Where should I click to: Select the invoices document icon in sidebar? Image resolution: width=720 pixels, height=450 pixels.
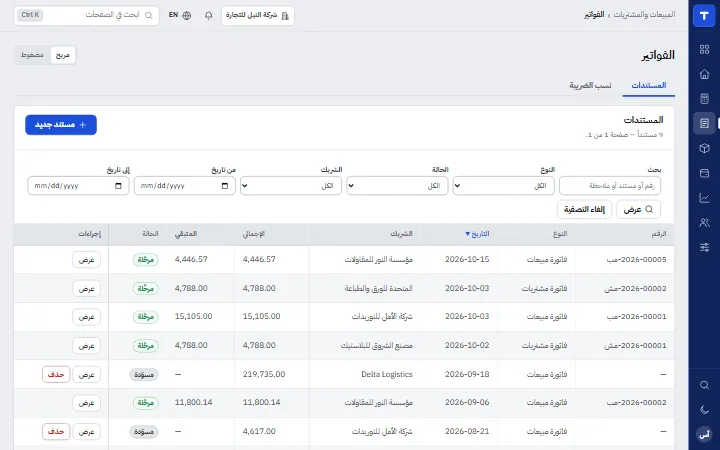click(704, 124)
